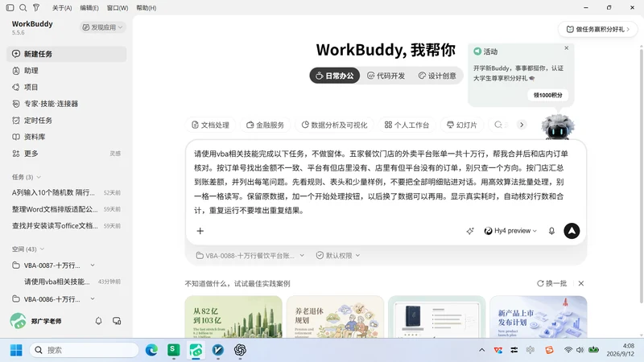Screen dimensions: 644x362
Task: Open the 新产品上市发布计划 example card
Action: point(538,316)
